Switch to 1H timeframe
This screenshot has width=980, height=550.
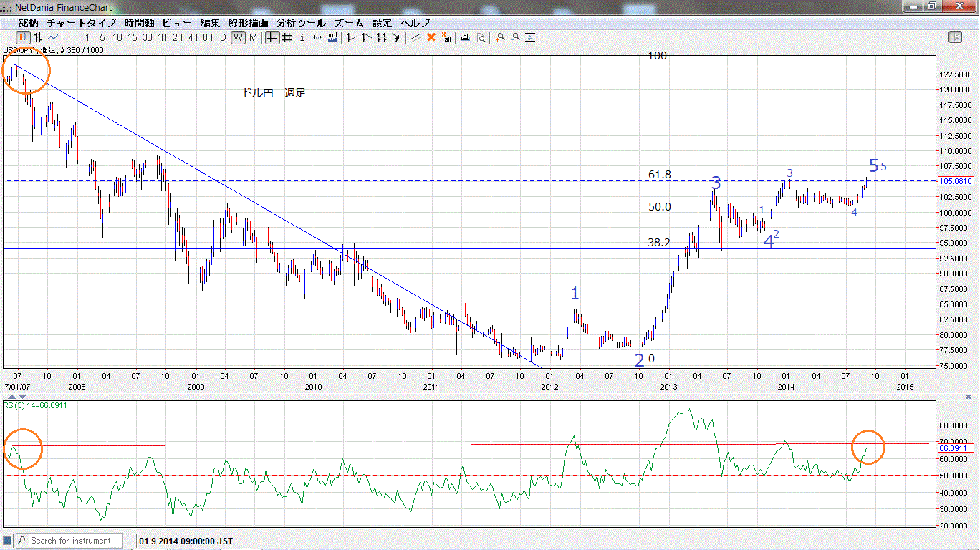[163, 37]
